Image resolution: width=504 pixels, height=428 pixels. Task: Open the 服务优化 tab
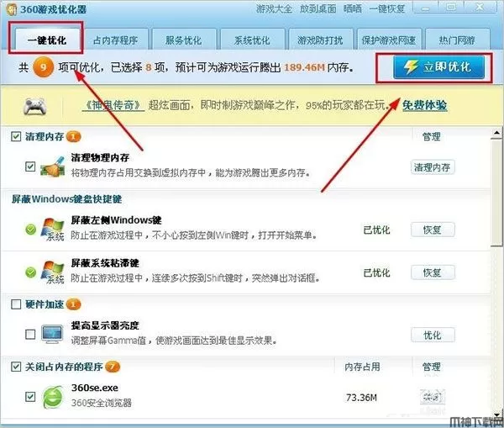[183, 40]
